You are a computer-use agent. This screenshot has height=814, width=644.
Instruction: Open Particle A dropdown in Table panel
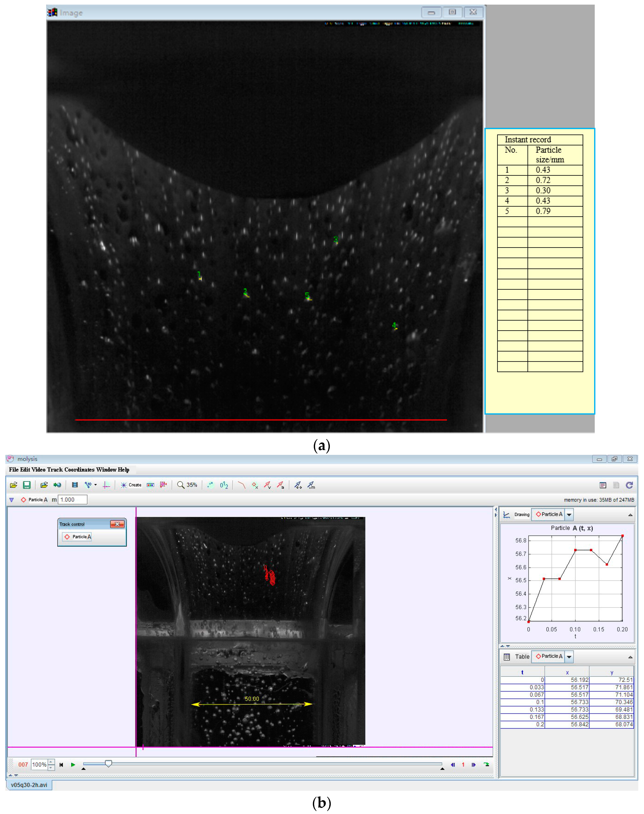click(569, 656)
